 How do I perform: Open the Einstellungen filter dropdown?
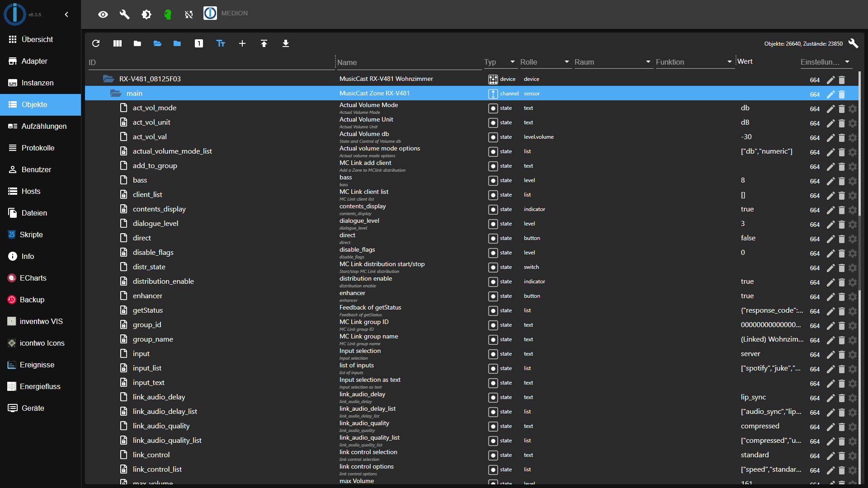(826, 62)
